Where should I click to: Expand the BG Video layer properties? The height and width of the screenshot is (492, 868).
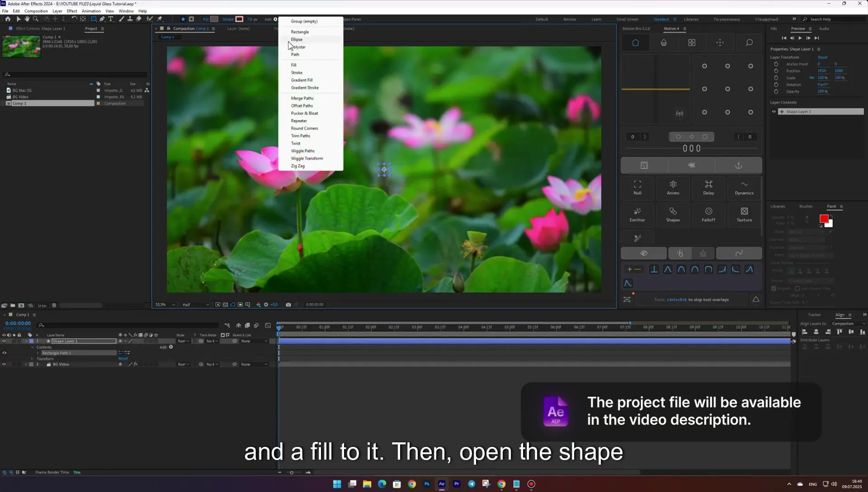(x=26, y=364)
